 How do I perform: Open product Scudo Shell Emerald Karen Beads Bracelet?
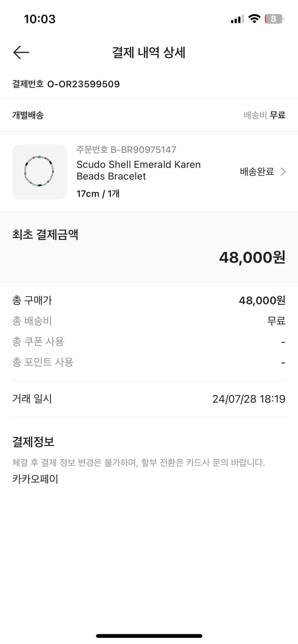(138, 170)
